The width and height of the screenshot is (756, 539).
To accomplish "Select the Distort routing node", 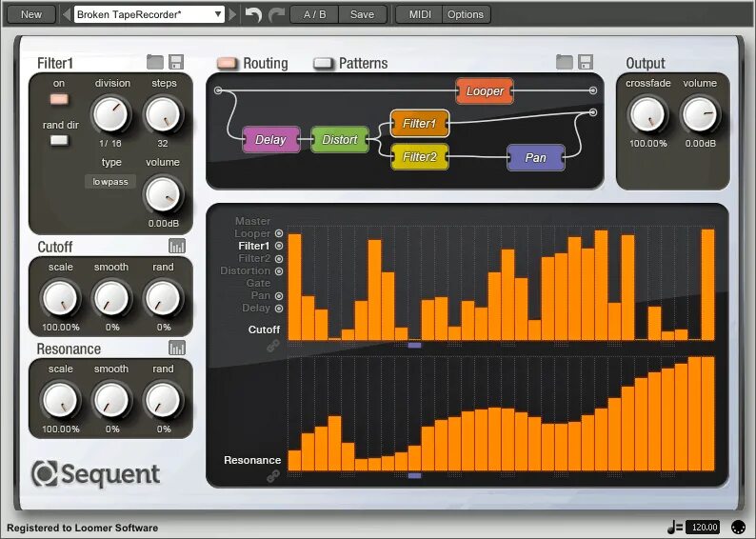I will tap(340, 140).
